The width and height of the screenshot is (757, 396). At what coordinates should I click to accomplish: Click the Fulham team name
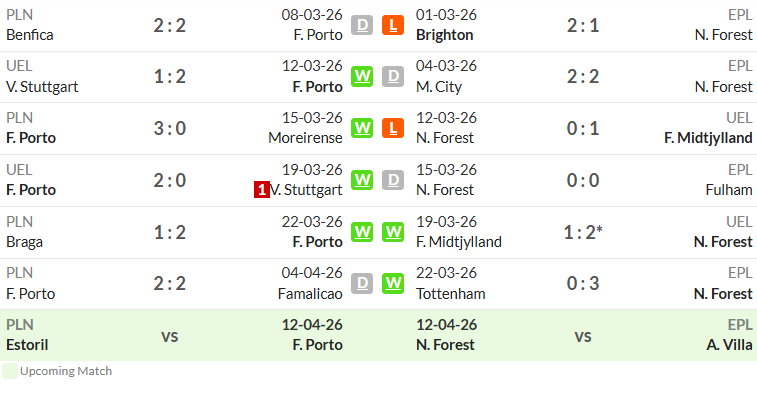[729, 190]
